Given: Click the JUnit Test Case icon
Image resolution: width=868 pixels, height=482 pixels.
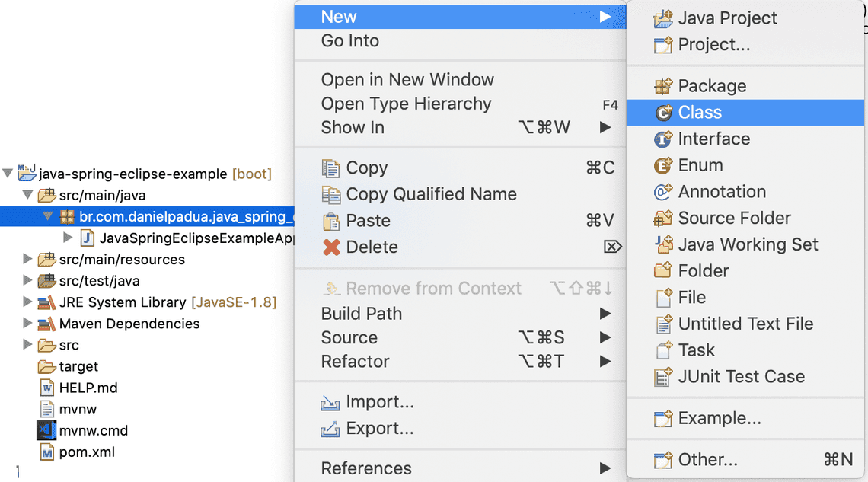Looking at the screenshot, I should 663,377.
